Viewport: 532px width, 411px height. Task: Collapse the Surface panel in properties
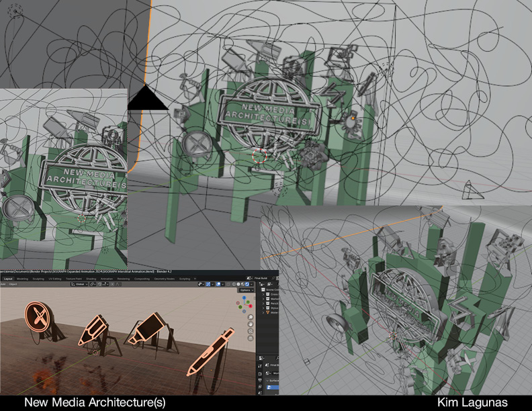(267, 381)
